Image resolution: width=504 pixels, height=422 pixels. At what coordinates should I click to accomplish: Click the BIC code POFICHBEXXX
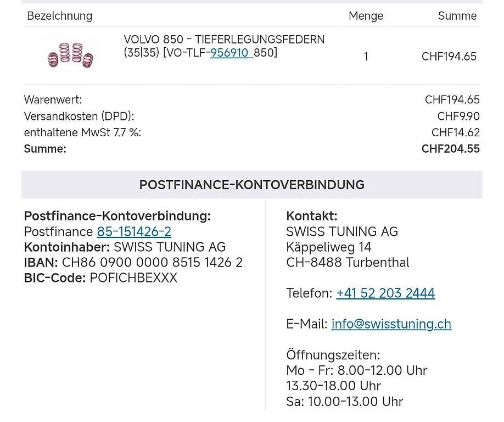click(133, 278)
